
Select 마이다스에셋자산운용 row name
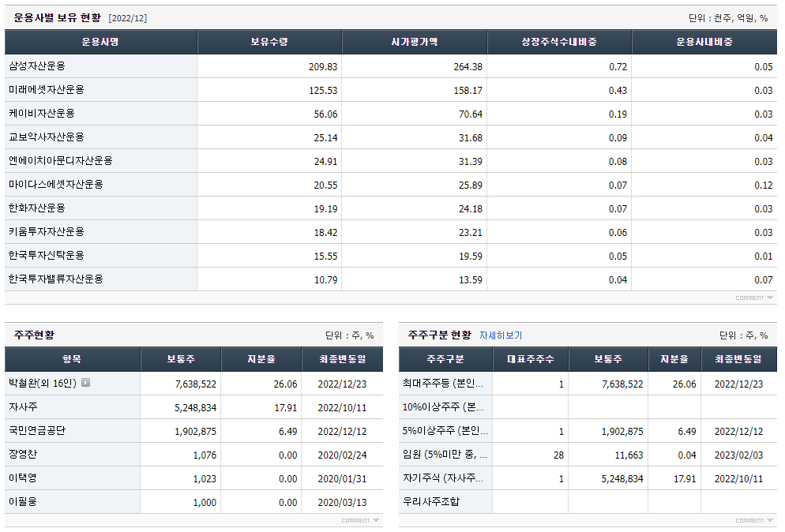click(x=55, y=184)
